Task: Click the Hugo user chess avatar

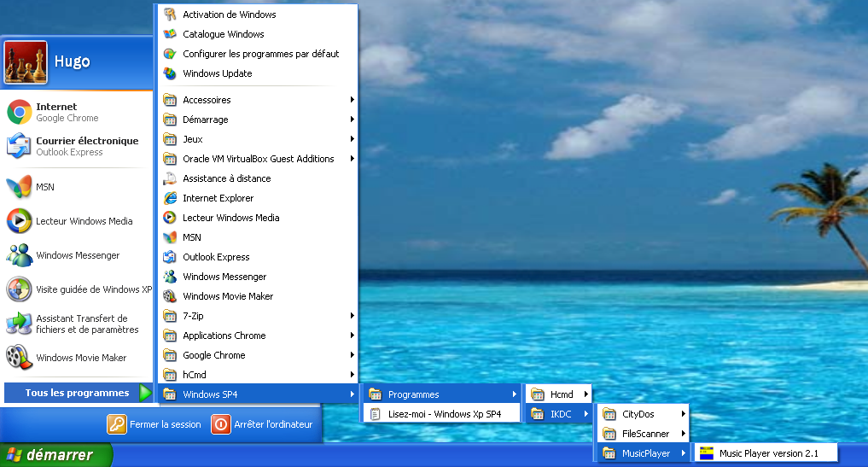Action: pyautogui.click(x=26, y=62)
